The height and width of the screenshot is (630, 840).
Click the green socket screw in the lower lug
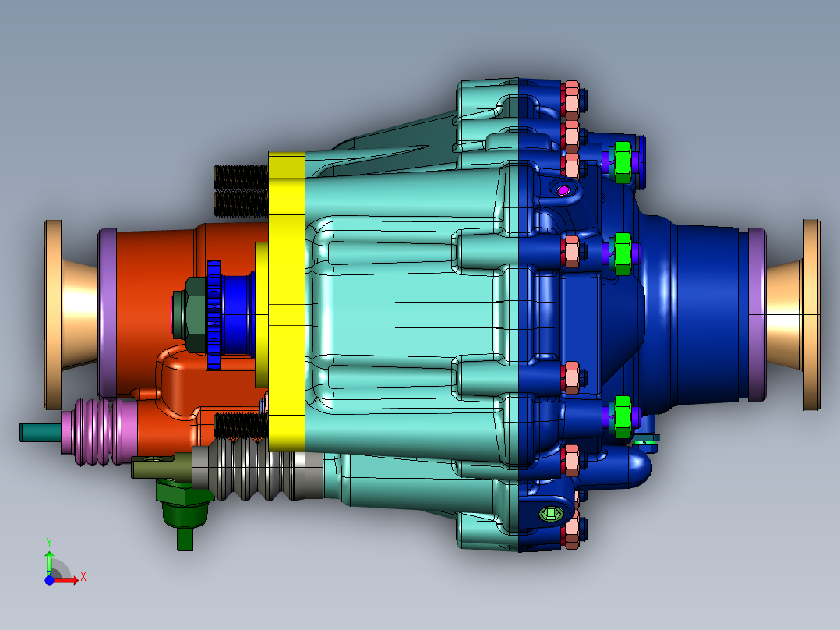551,514
